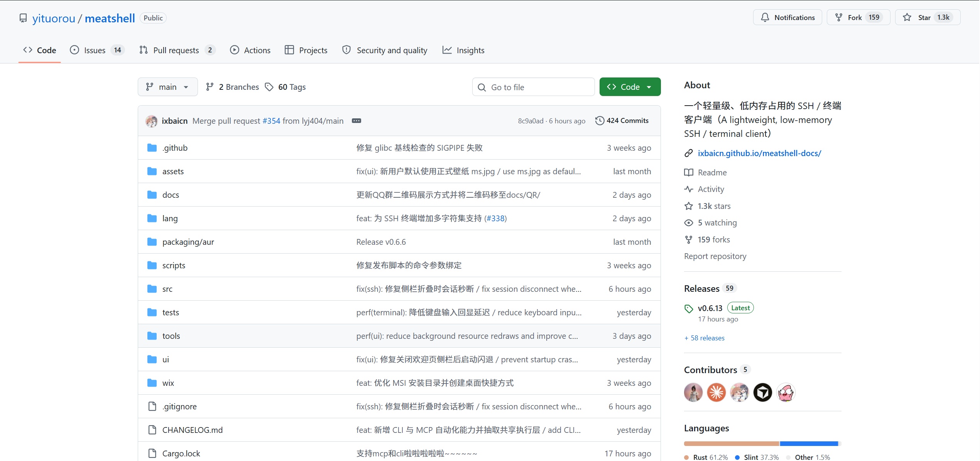Click the search icon in Go to file
Viewport: 980px width, 461px height.
[x=482, y=87]
